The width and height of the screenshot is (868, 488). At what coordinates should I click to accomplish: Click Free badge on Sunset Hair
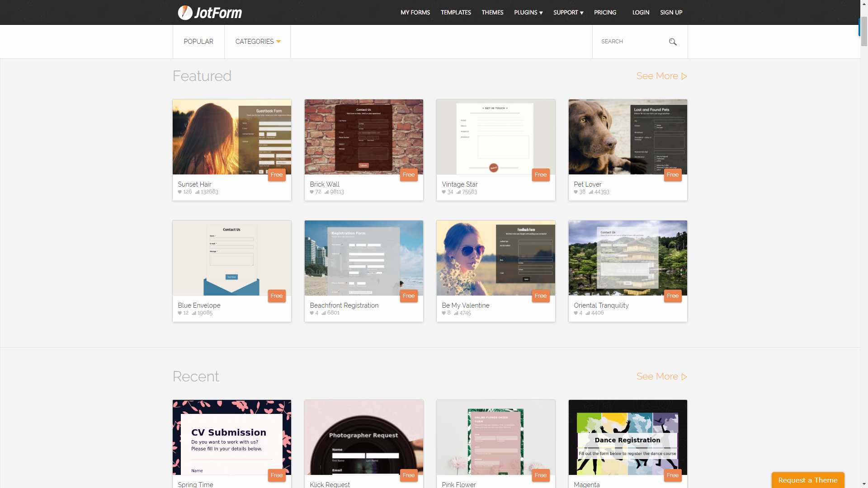(x=277, y=175)
